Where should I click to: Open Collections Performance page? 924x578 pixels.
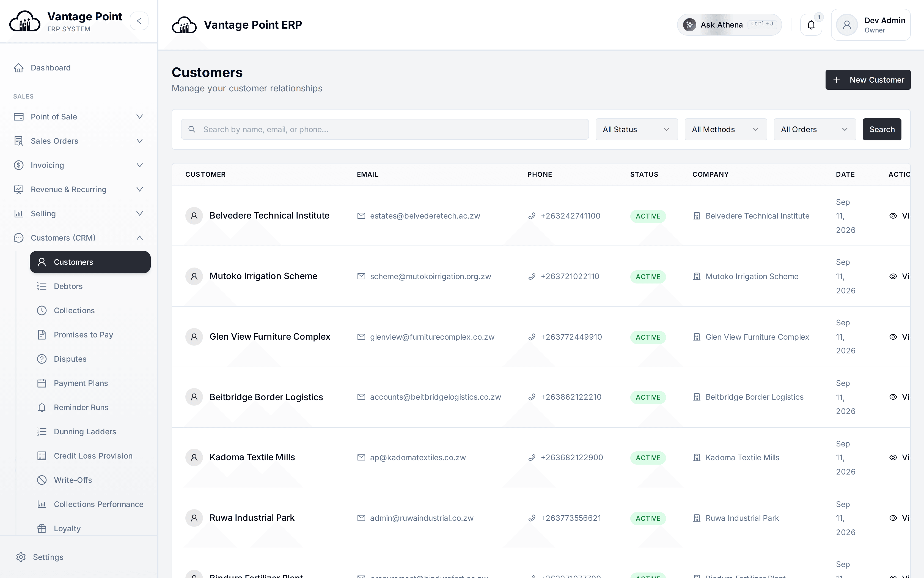(90, 504)
